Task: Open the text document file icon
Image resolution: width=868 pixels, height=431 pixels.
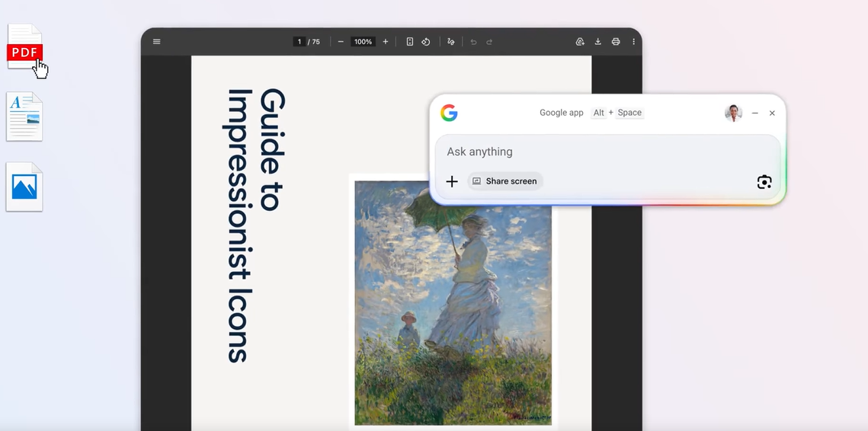Action: pos(24,117)
